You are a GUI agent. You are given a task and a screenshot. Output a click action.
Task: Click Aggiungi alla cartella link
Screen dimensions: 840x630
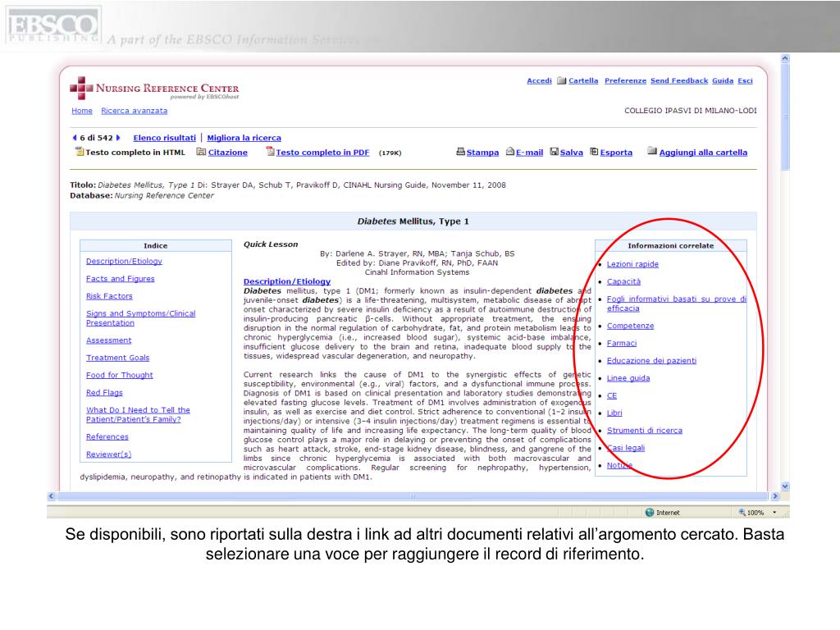[x=703, y=152]
